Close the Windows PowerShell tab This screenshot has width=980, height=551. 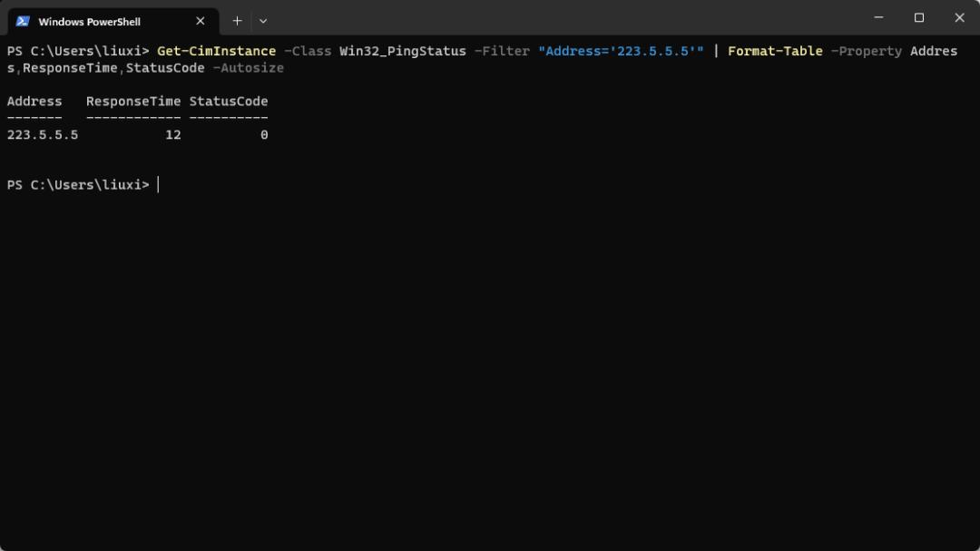point(200,21)
